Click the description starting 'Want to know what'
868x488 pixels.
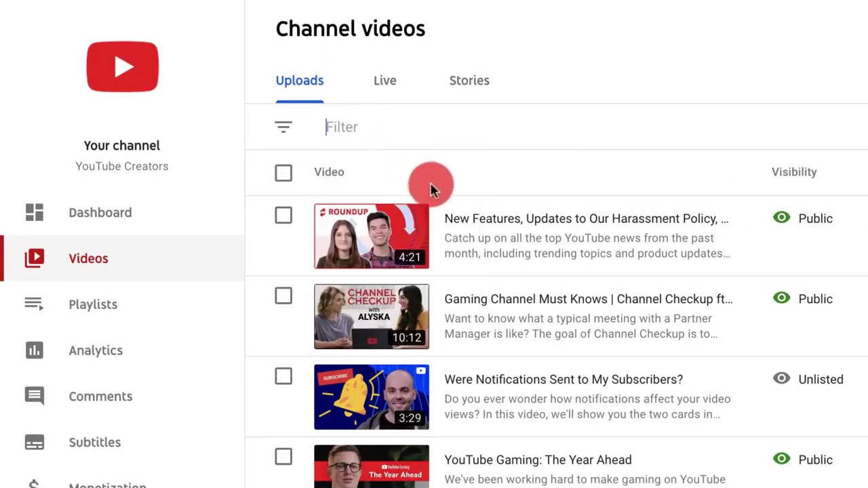581,326
